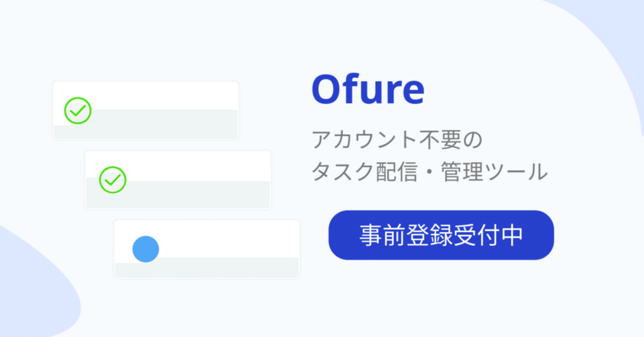Click the 管理ツール text in the tagline

(494, 173)
